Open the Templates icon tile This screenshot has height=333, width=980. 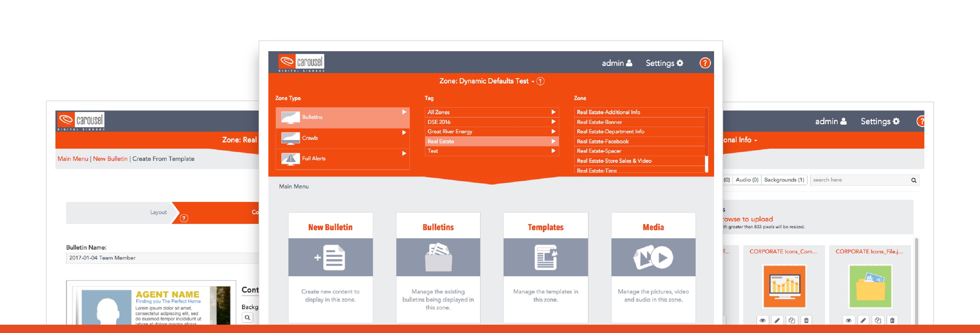pyautogui.click(x=546, y=257)
